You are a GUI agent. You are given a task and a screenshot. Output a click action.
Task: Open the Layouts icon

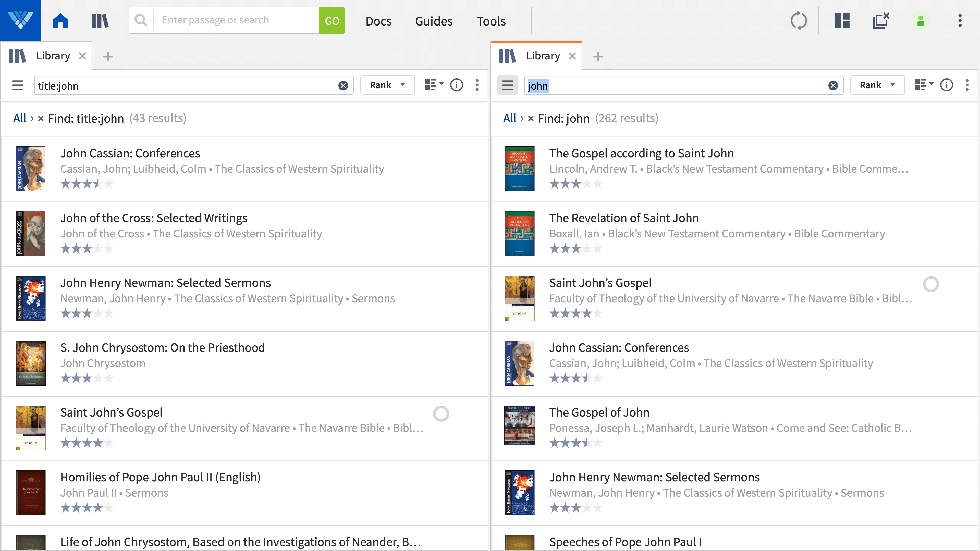[x=842, y=20]
